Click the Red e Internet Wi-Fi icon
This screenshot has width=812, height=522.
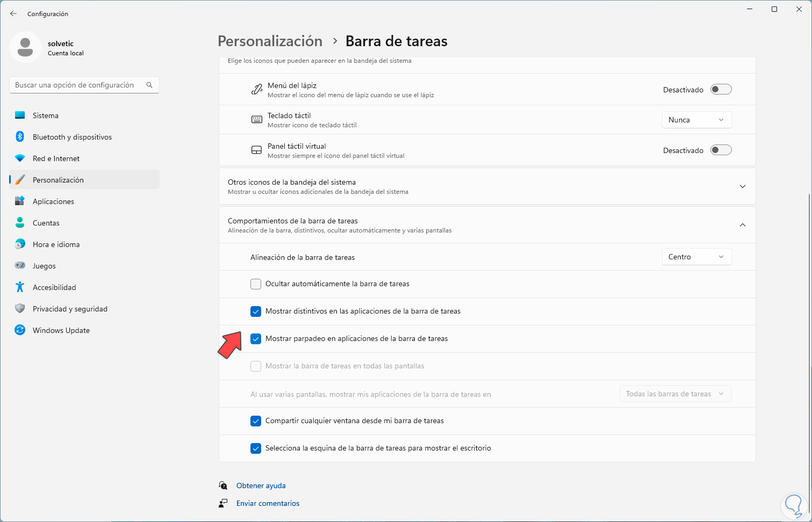pos(20,158)
